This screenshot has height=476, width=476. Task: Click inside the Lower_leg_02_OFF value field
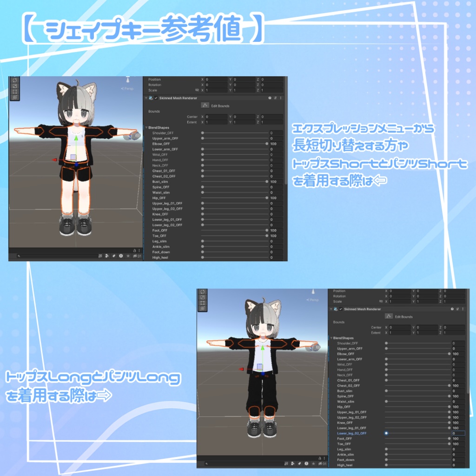(458, 433)
